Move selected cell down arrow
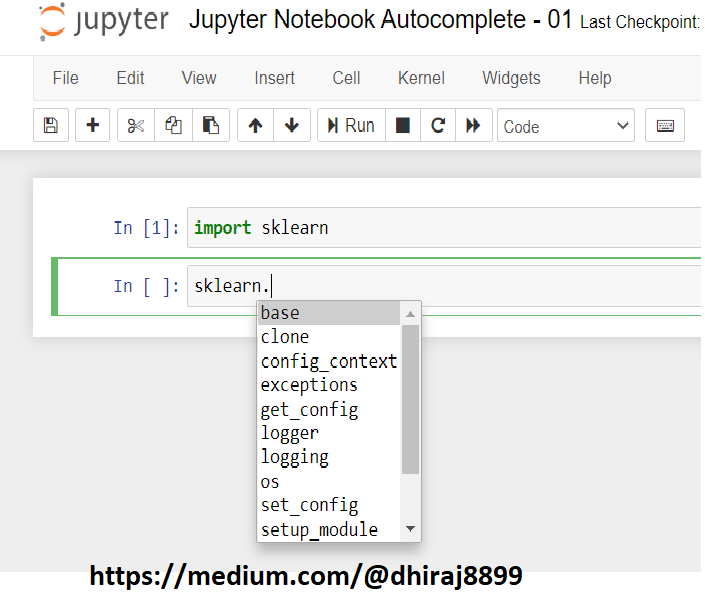Viewport: 705px width, 606px height. (x=292, y=125)
